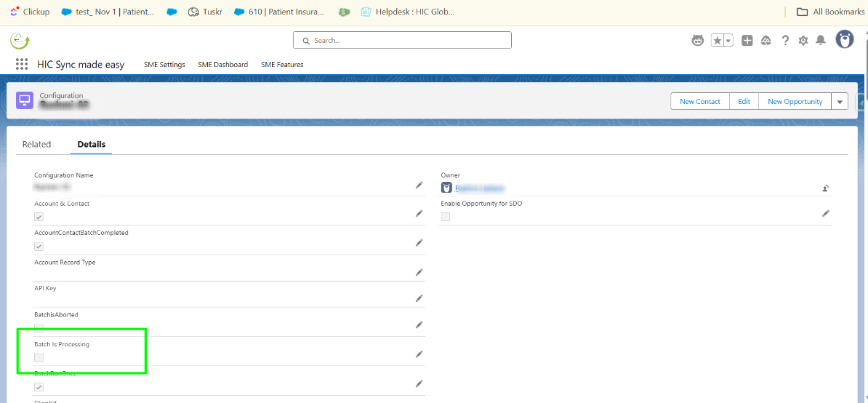868x403 pixels.
Task: Open the Notifications bell
Action: (821, 41)
